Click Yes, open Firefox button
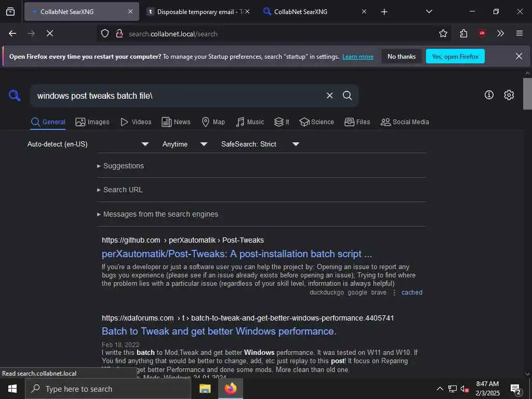The width and height of the screenshot is (532, 399). click(455, 57)
